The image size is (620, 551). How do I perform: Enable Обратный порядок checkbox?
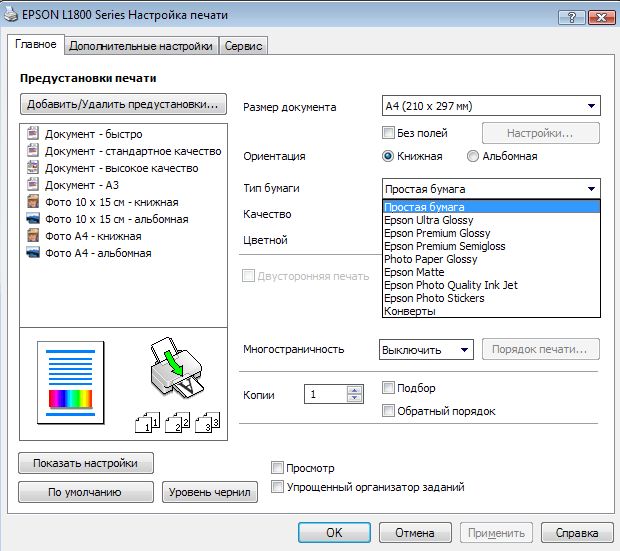(388, 411)
